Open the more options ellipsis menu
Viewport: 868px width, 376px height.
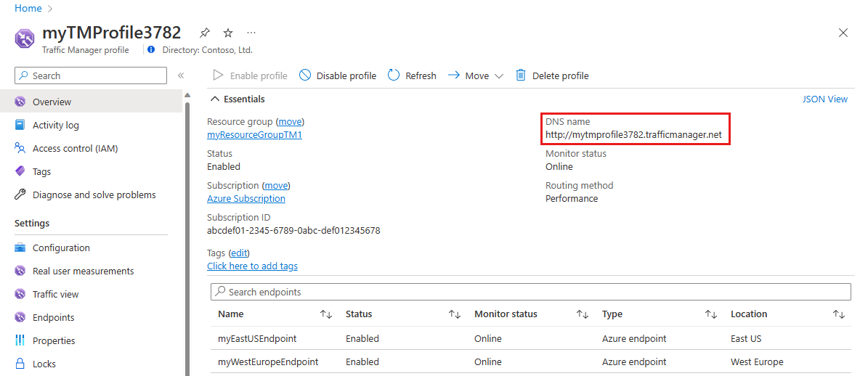click(x=251, y=33)
